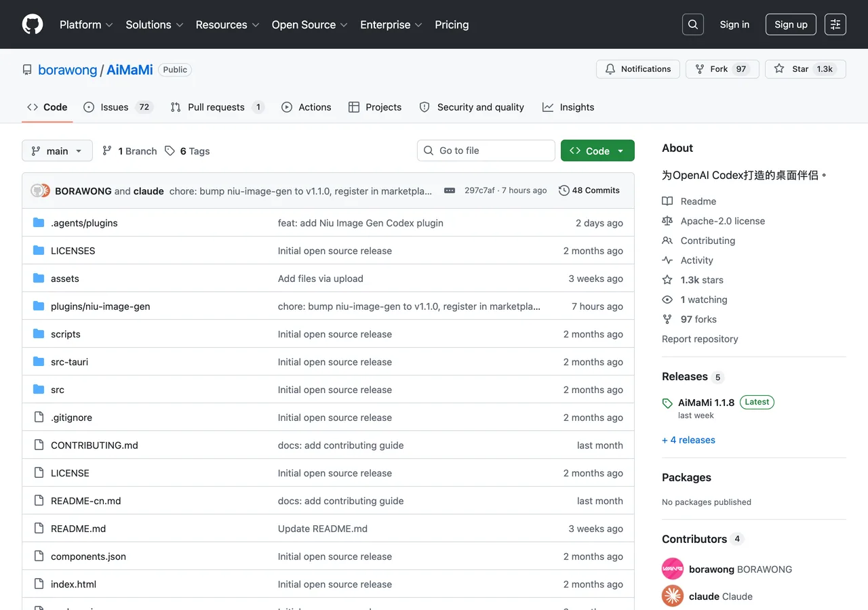The height and width of the screenshot is (610, 868).
Task: Open the AiMaMi 1.1.8 release link
Action: (x=706, y=402)
